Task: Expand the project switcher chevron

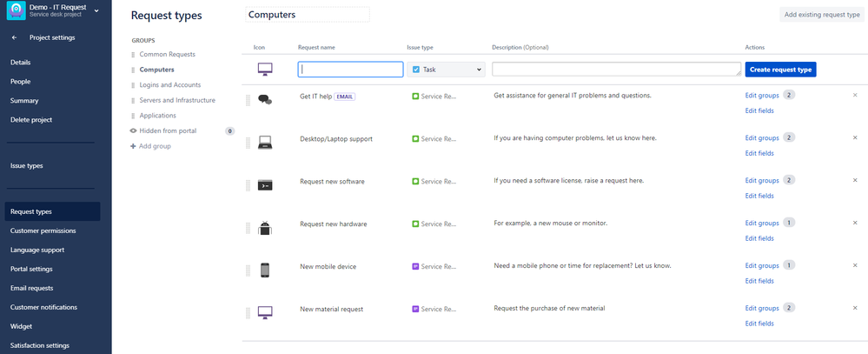Action: 96,10
